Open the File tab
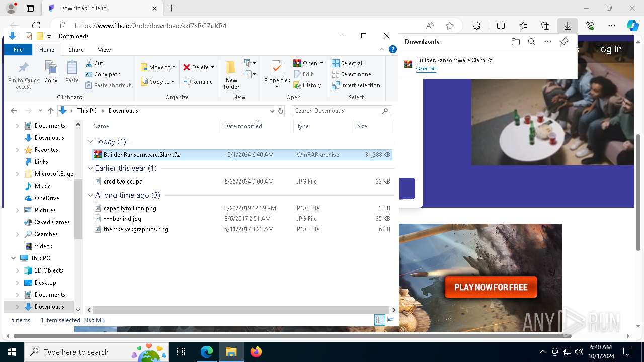644x362 pixels. (18, 50)
